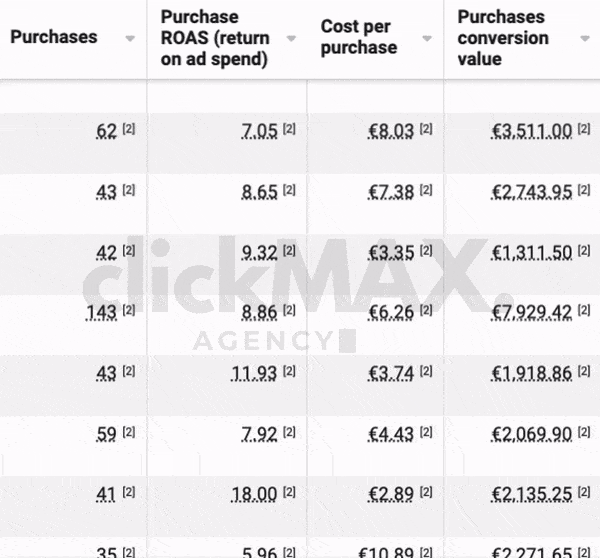This screenshot has height=558, width=600.
Task: Click footnote [2] next to 11.93 ROAS
Action: [x=289, y=372]
